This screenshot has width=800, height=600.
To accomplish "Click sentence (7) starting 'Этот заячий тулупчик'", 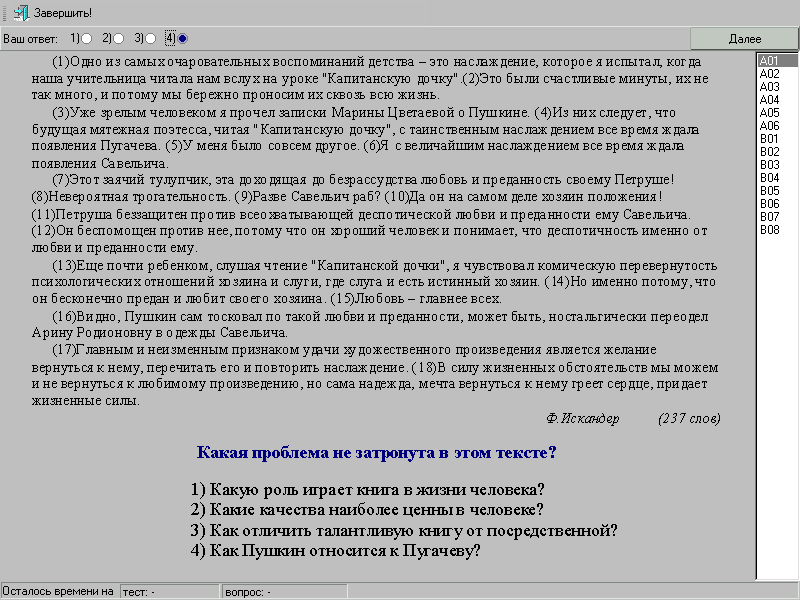I will click(363, 180).
